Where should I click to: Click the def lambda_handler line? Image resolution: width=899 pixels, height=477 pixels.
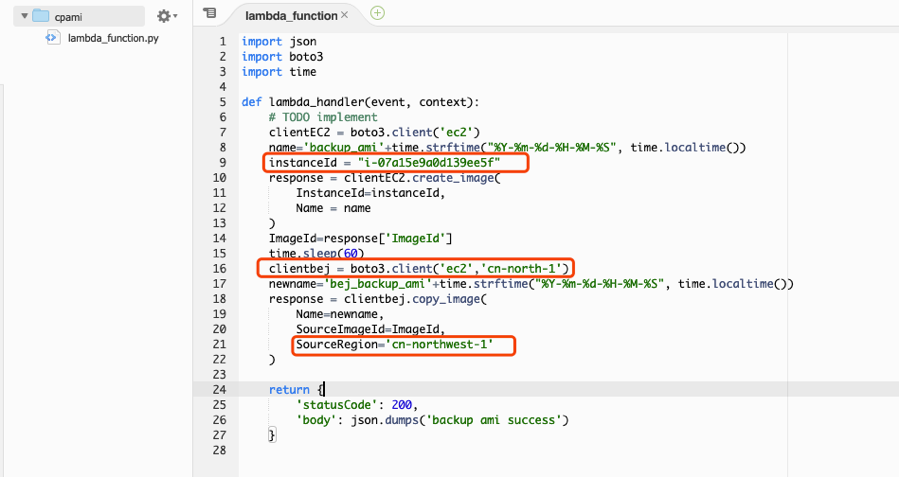point(360,102)
